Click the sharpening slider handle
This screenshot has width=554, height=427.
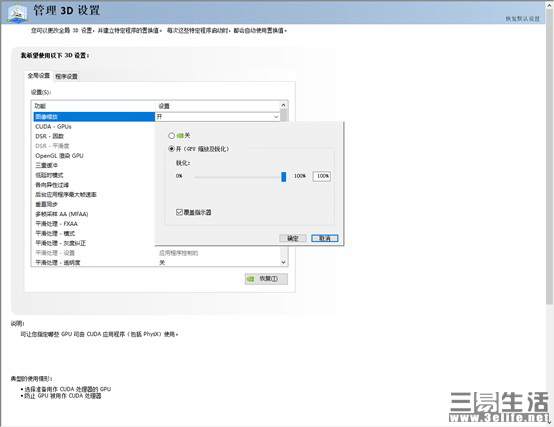pyautogui.click(x=283, y=177)
